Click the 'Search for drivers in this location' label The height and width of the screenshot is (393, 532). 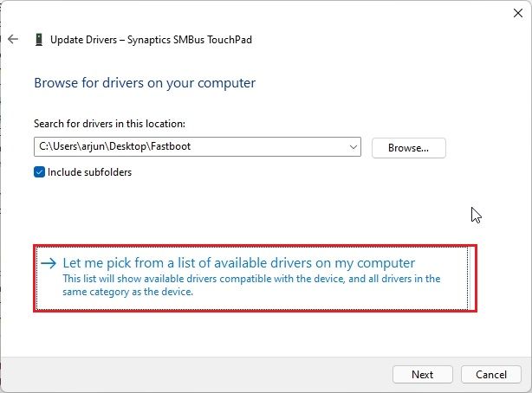point(111,125)
